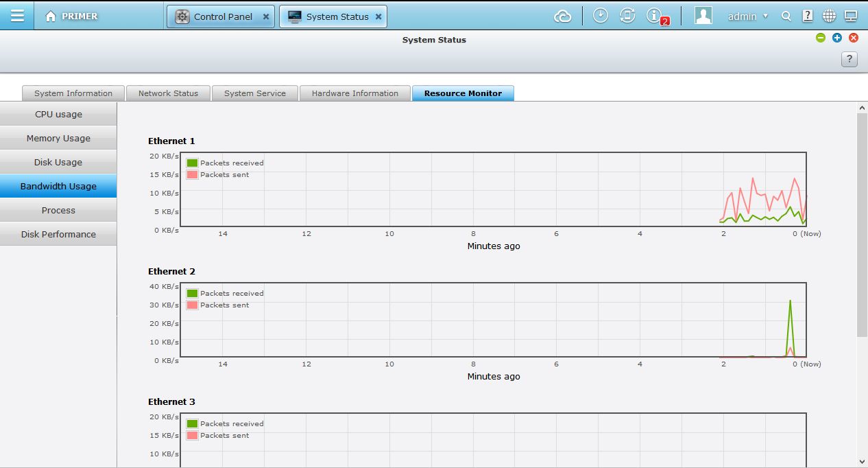Open Disk Performance section
The height and width of the screenshot is (468, 868).
pos(58,235)
